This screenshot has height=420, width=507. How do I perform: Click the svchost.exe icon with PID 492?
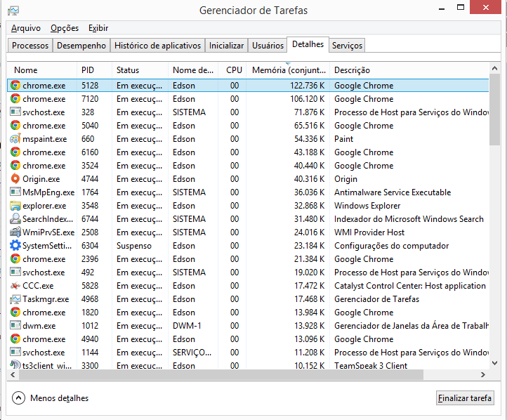(x=15, y=273)
